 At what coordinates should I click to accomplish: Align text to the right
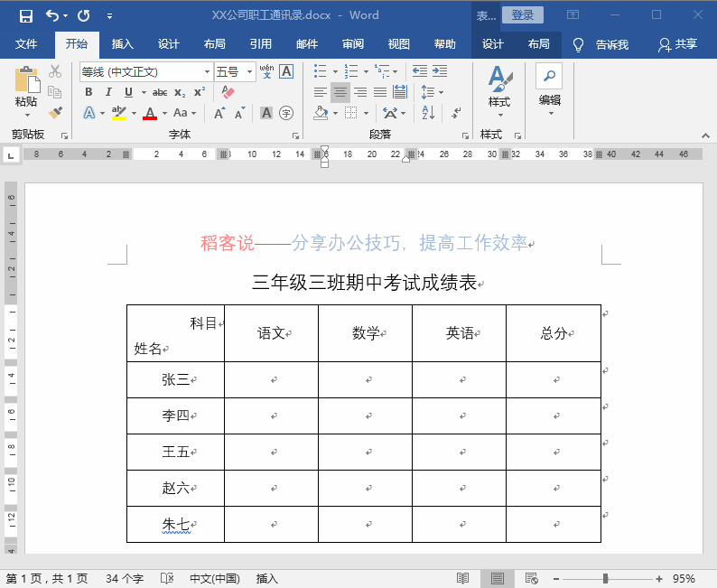(360, 92)
